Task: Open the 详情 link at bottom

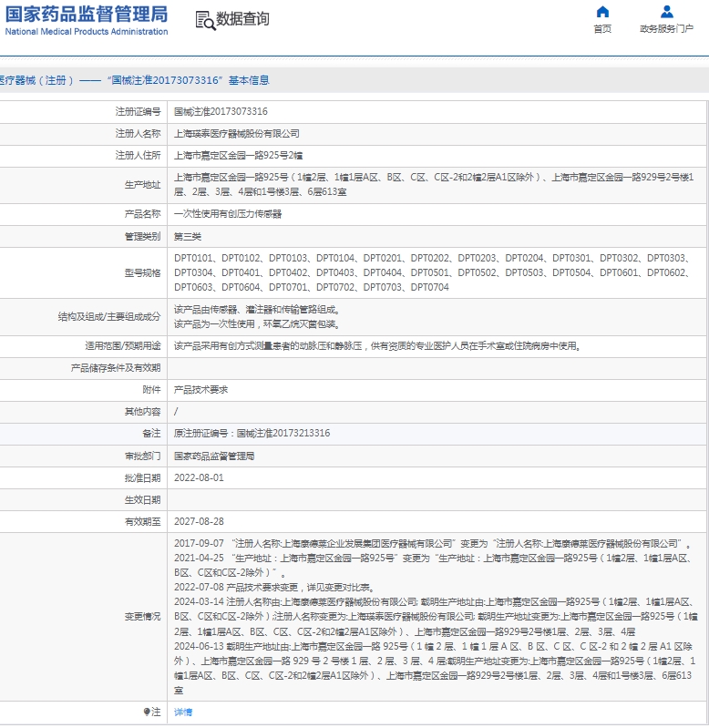Action: pos(183,713)
